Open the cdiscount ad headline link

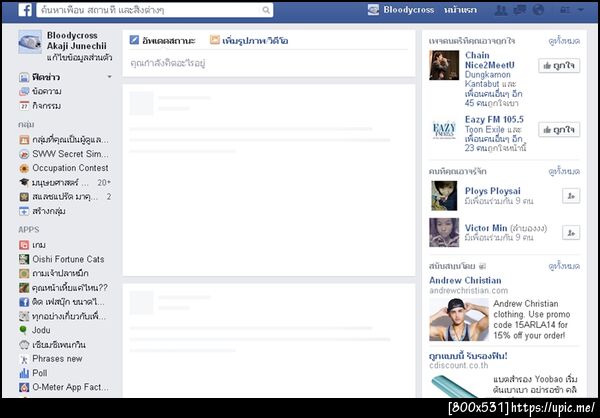(468, 356)
